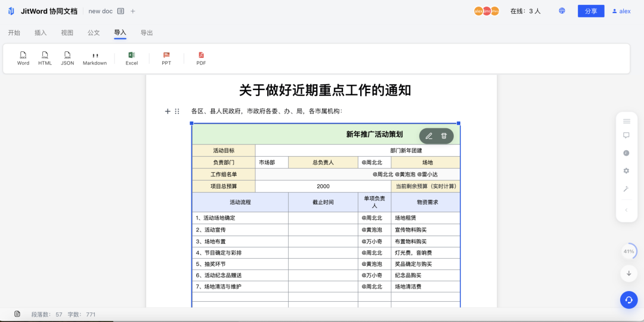Import a PDF file
Screen dimensions: 644x322
tap(202, 58)
